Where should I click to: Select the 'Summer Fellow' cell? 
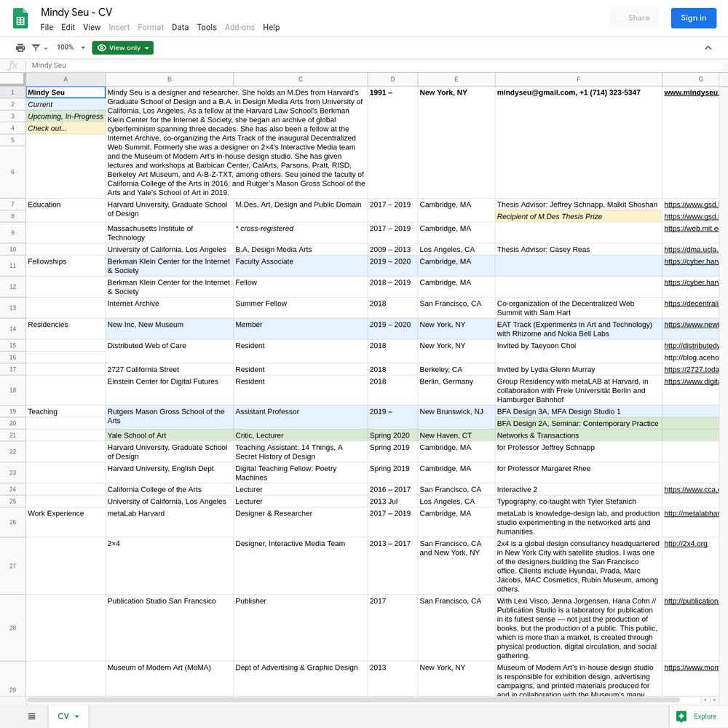pyautogui.click(x=301, y=308)
